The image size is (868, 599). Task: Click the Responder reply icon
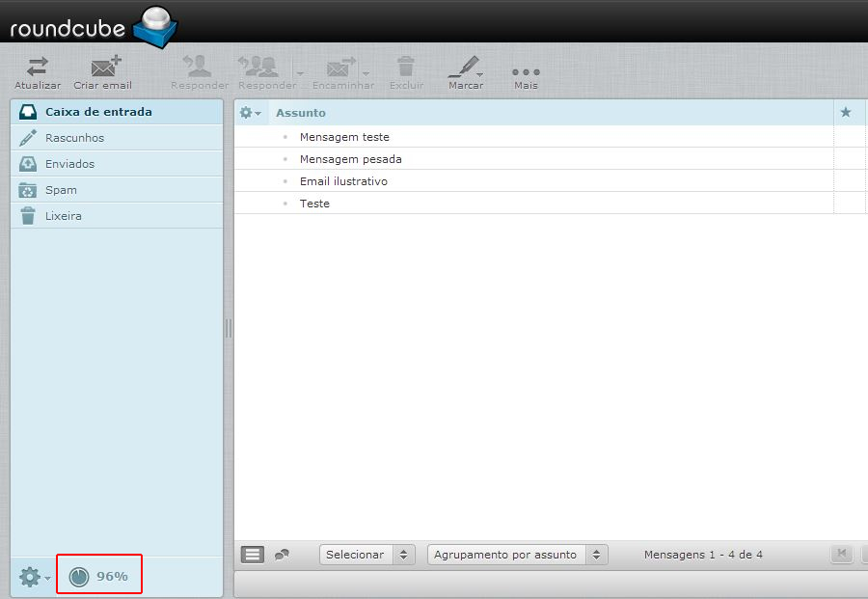[199, 71]
